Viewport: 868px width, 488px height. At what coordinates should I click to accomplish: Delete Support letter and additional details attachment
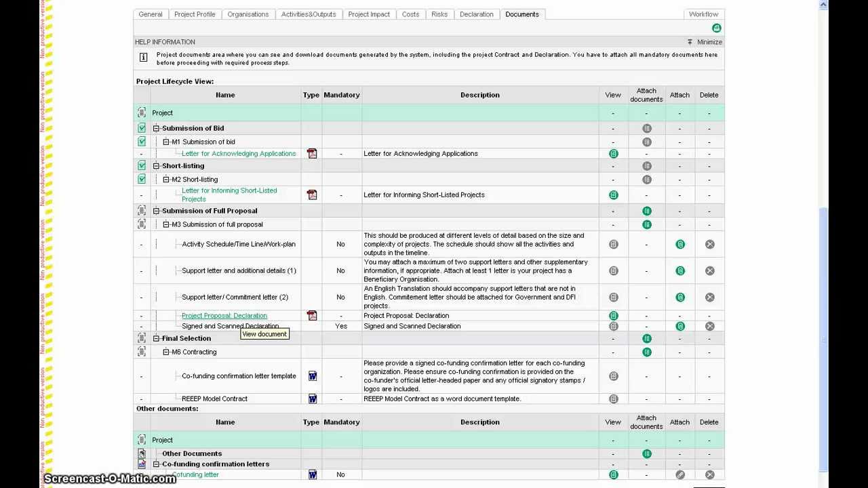[709, 271]
